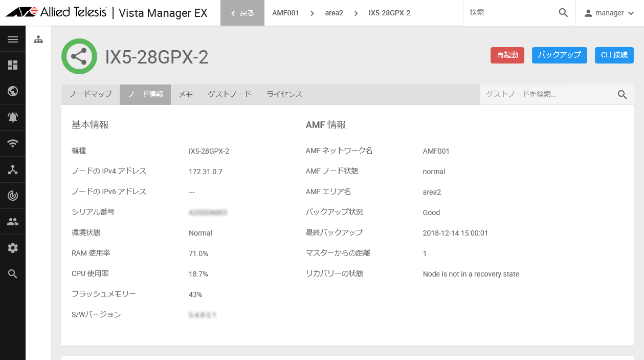Image resolution: width=644 pixels, height=360 pixels.
Task: Click the text Node is not in a recovery state
Action: click(x=471, y=274)
